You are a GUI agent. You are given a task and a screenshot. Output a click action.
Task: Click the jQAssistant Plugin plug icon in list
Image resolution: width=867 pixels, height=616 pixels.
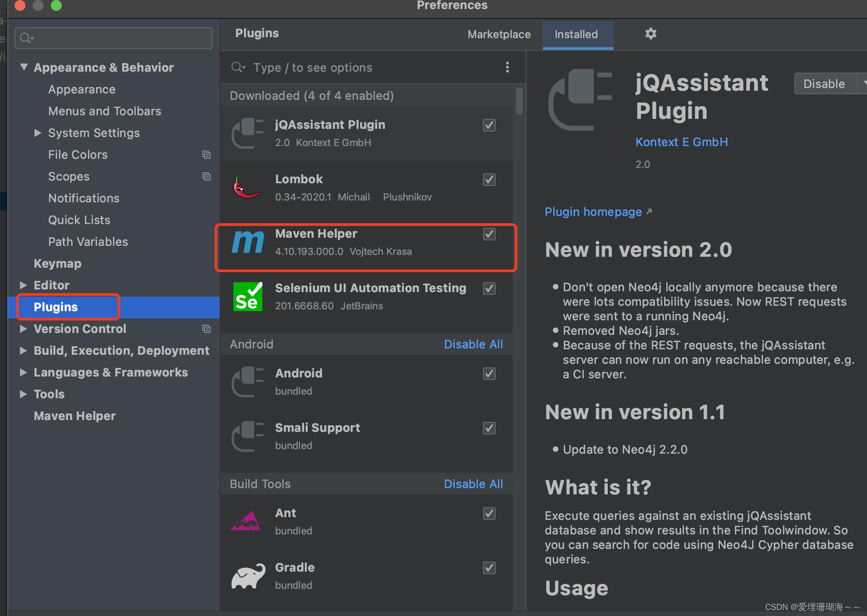(x=247, y=133)
